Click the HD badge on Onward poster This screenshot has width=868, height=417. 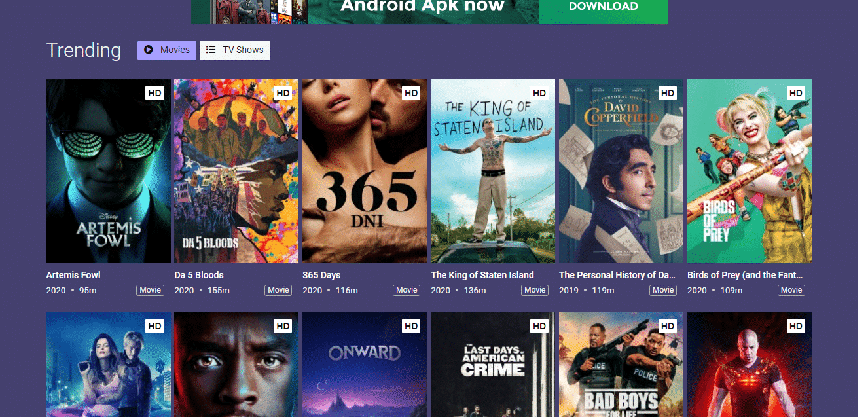point(411,325)
